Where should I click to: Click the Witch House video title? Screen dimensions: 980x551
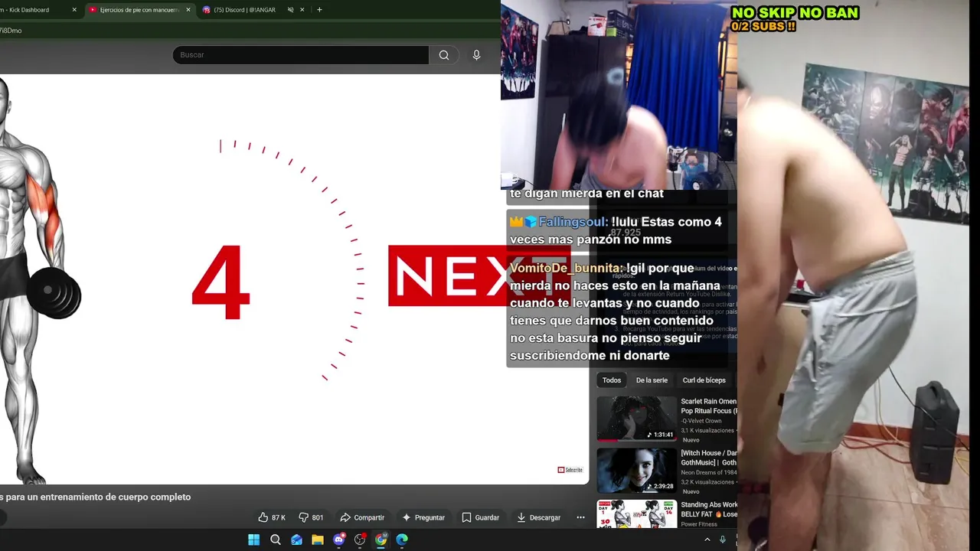point(709,458)
